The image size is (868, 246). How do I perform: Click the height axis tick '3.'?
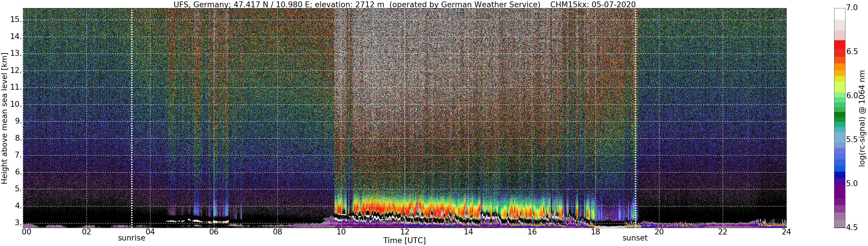[18, 223]
